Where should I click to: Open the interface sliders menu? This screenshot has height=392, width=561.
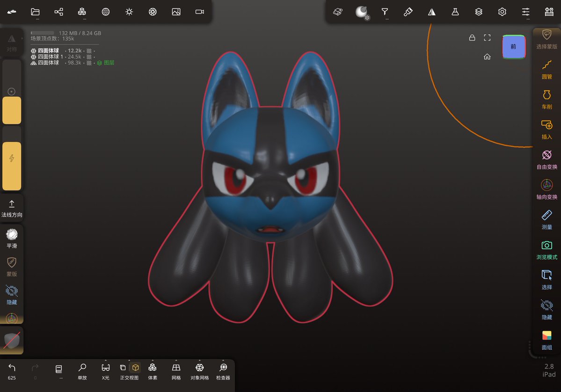(525, 12)
